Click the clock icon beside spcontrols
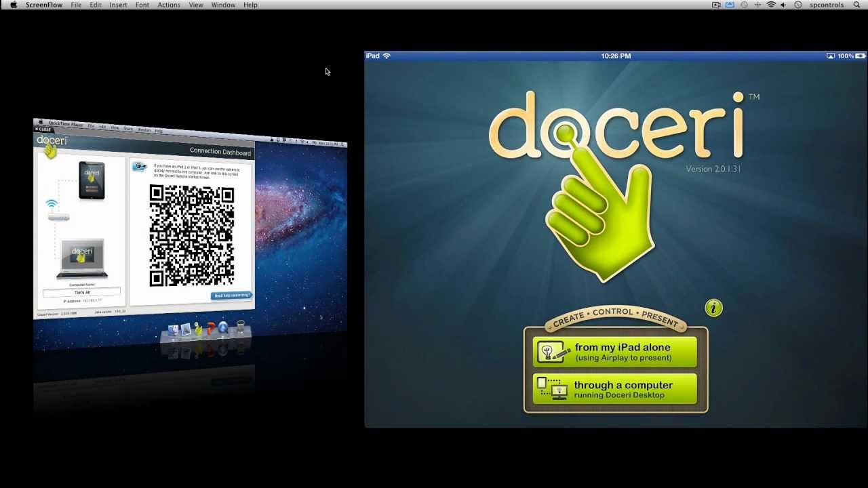The image size is (868, 488). 798,5
